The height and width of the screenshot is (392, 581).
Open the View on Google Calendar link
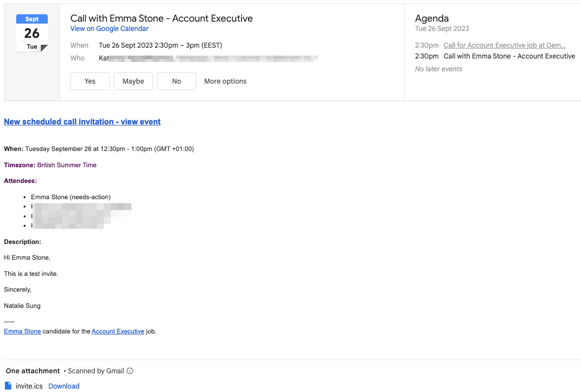tap(109, 29)
